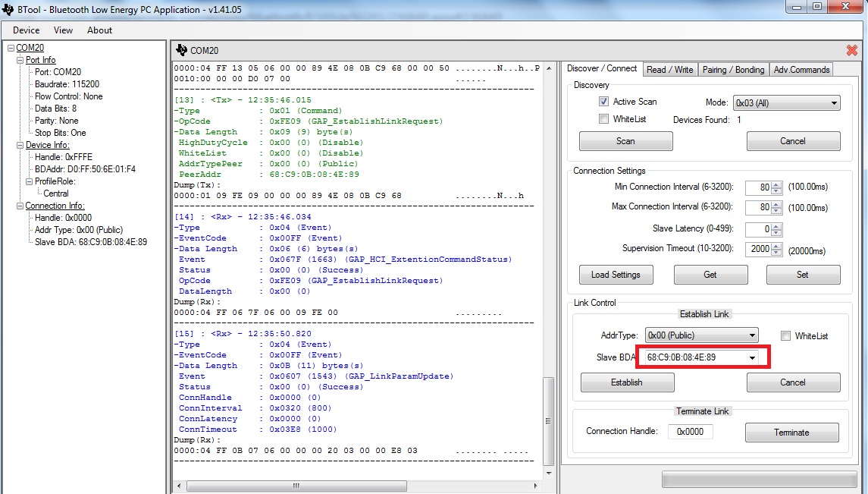Decrease the Max Connection Interval stepper
Image resolution: width=868 pixels, height=494 pixels.
pyautogui.click(x=776, y=211)
